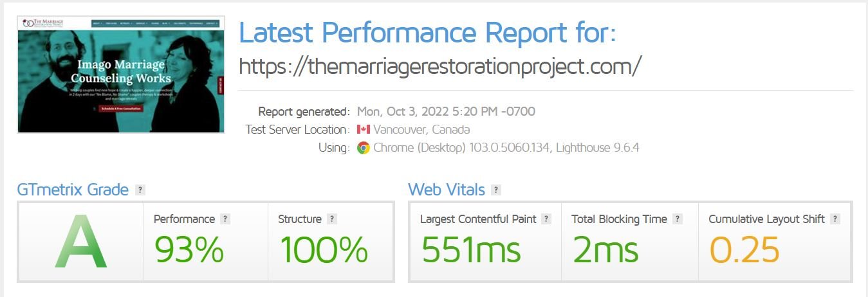Click the Web Vitals heading
Viewport: 868px width, 297px height.
447,190
